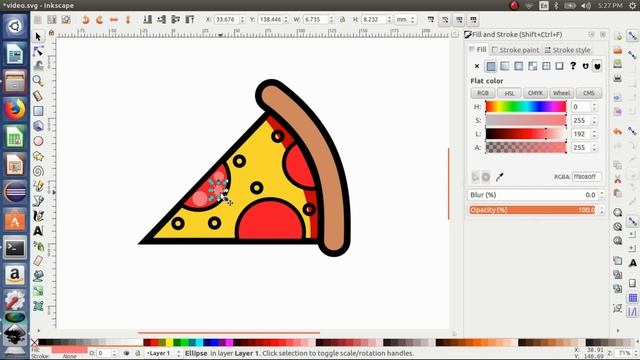The height and width of the screenshot is (360, 640).
Task: Toggle scale rounded corners option
Action: (445, 20)
